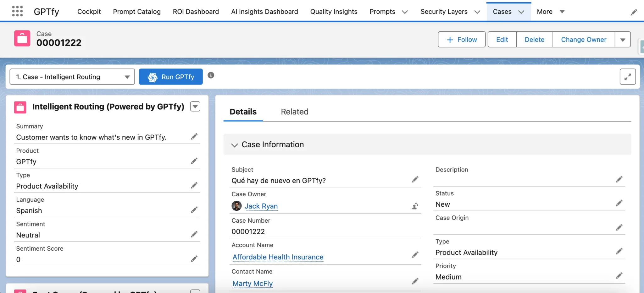This screenshot has height=293, width=644.
Task: Open the ROI Dashboard nav tab
Action: [x=196, y=12]
